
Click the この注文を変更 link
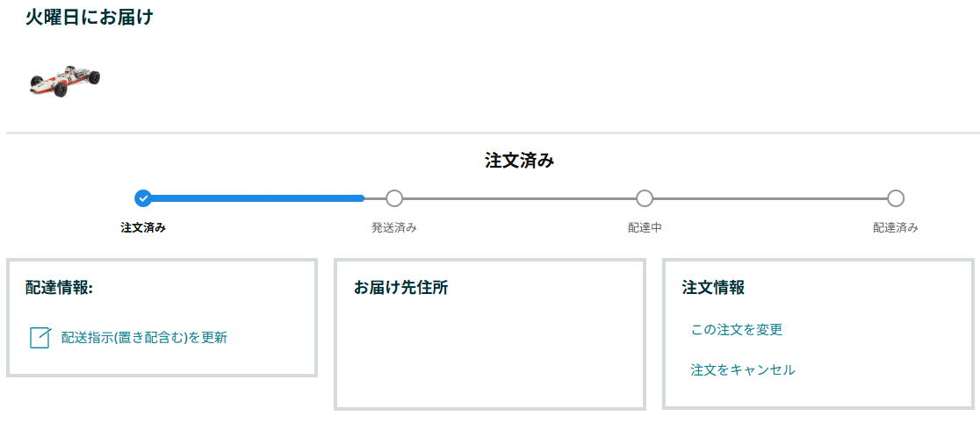(x=736, y=330)
